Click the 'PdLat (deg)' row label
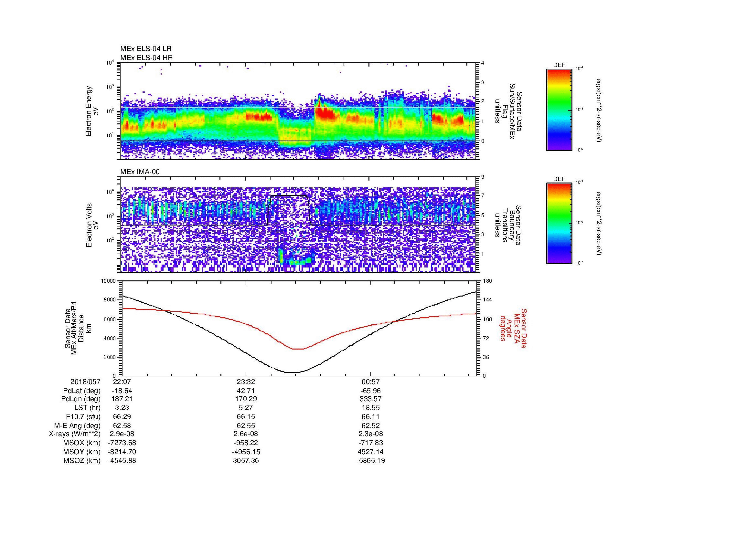756x534 pixels. tap(82, 391)
